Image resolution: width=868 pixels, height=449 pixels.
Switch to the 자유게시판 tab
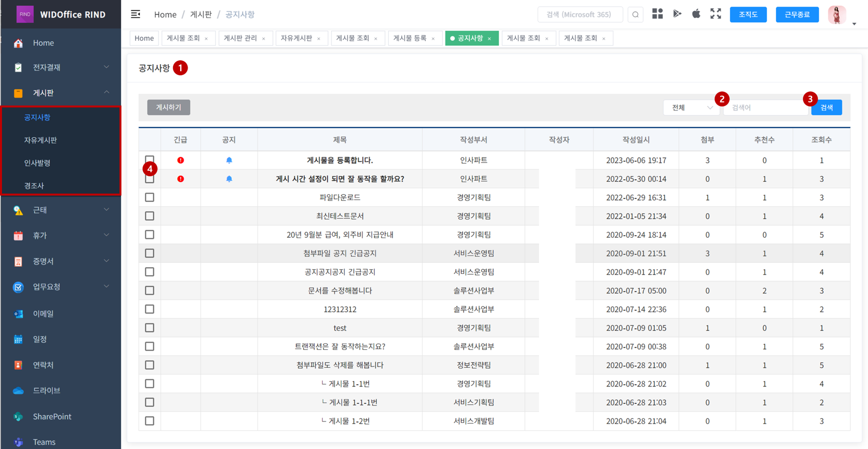[x=296, y=38]
